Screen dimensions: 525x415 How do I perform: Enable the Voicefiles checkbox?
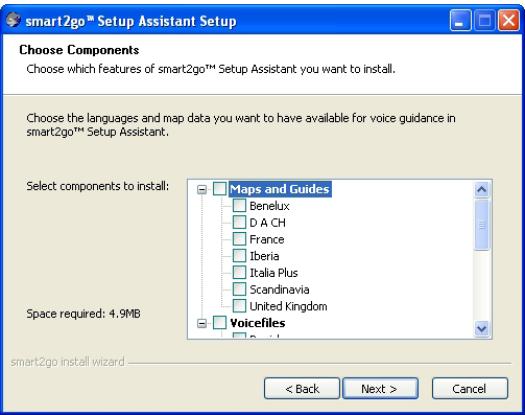219,323
